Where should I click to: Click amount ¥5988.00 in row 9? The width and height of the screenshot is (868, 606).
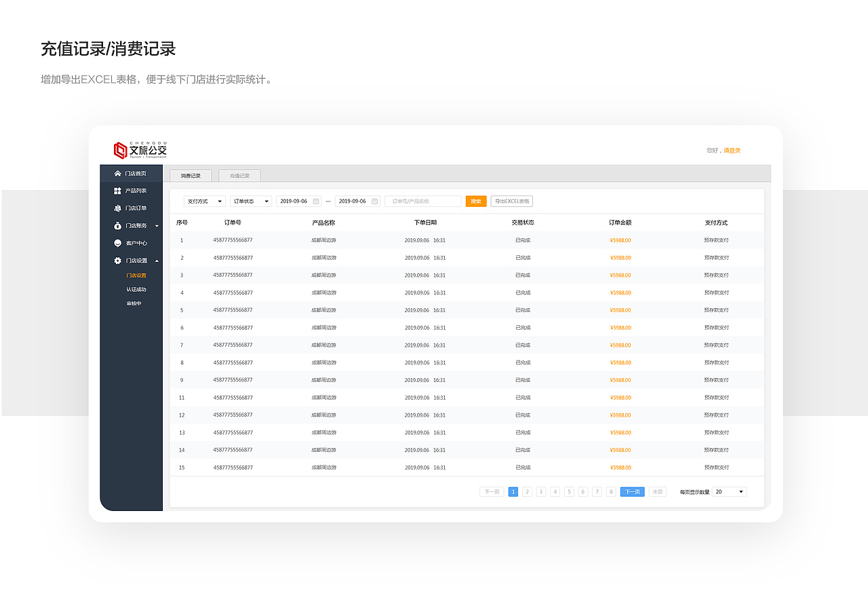pyautogui.click(x=620, y=380)
